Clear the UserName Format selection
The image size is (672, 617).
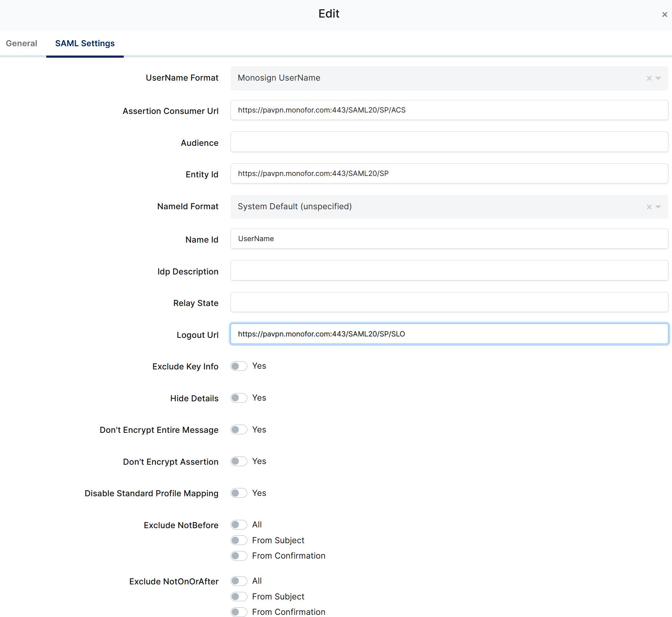(649, 78)
